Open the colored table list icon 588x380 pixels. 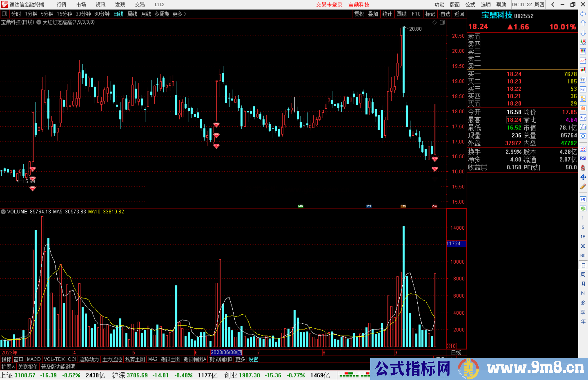coord(583,51)
